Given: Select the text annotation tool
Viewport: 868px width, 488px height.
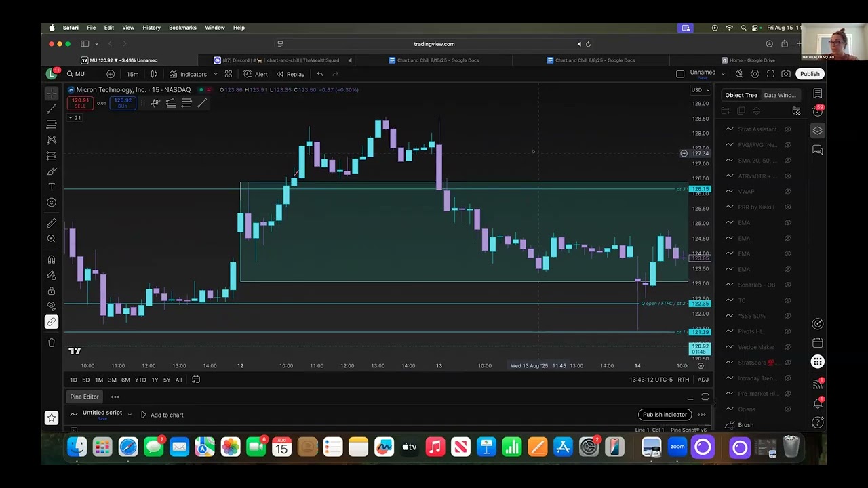Looking at the screenshot, I should click(52, 187).
